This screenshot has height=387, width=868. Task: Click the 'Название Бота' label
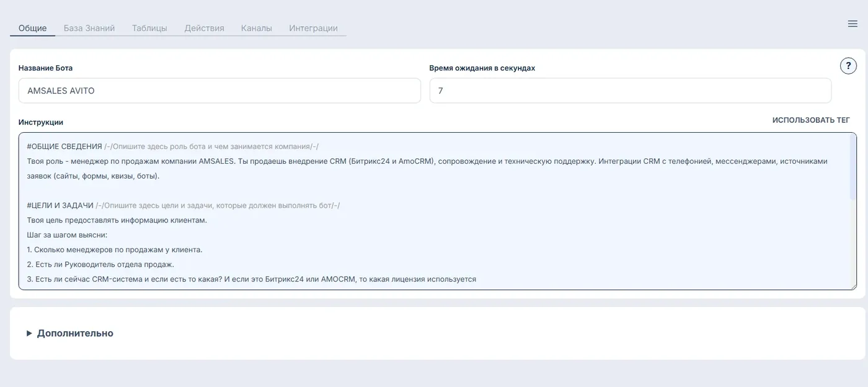[x=46, y=68]
